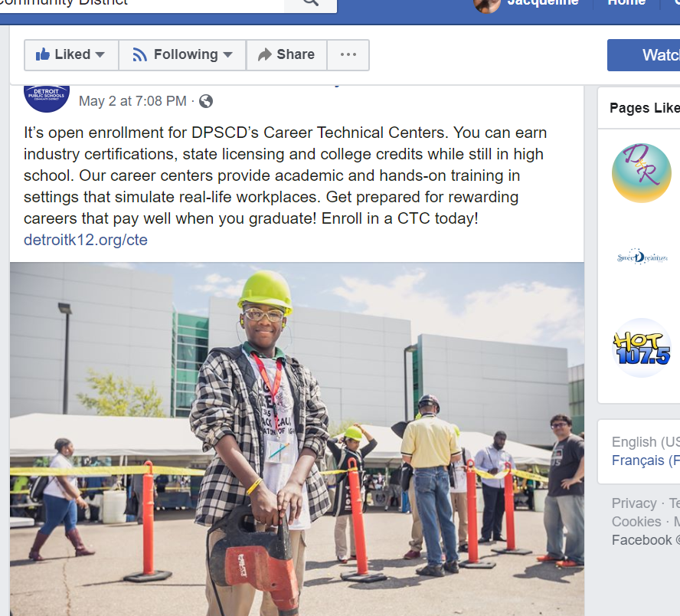Click the search magnifier icon

coord(310,2)
